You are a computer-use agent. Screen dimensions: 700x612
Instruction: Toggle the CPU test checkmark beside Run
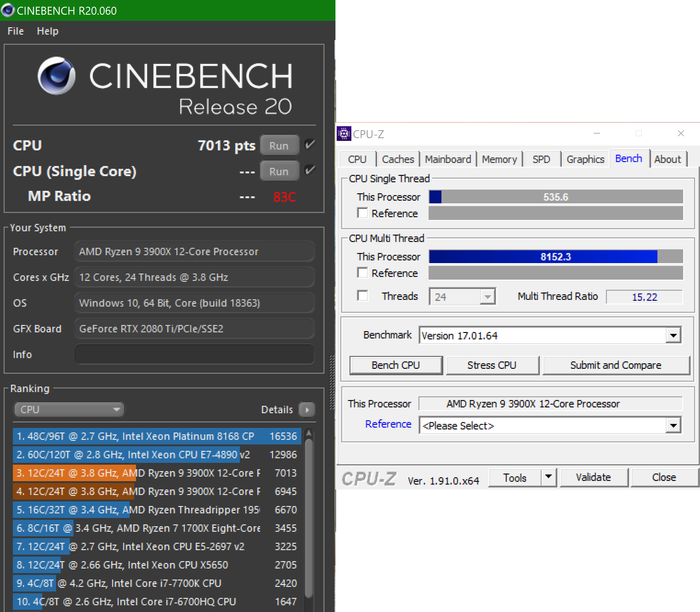coord(309,145)
